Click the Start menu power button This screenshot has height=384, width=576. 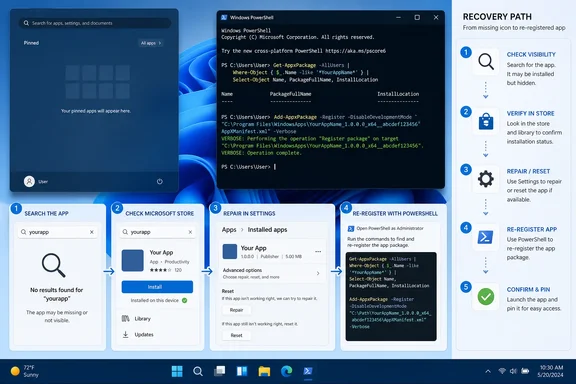tap(159, 182)
